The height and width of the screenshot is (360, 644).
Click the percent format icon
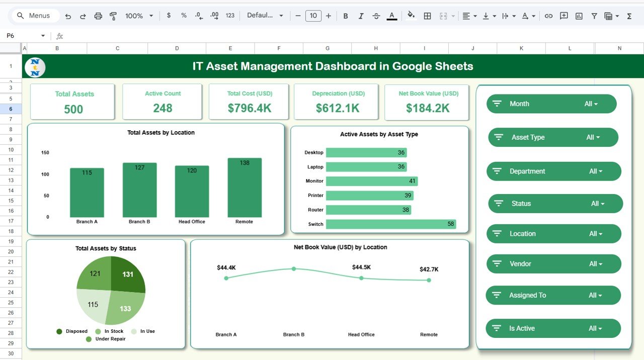(x=184, y=16)
